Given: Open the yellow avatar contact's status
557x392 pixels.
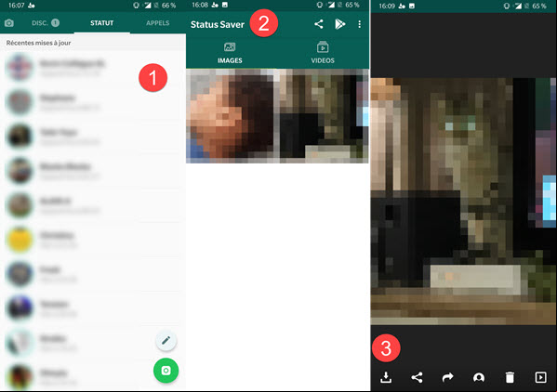Looking at the screenshot, I should point(92,240).
